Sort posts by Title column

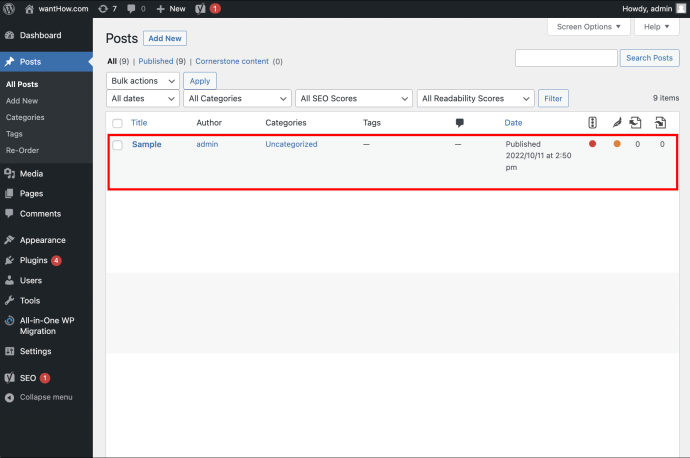coord(139,123)
